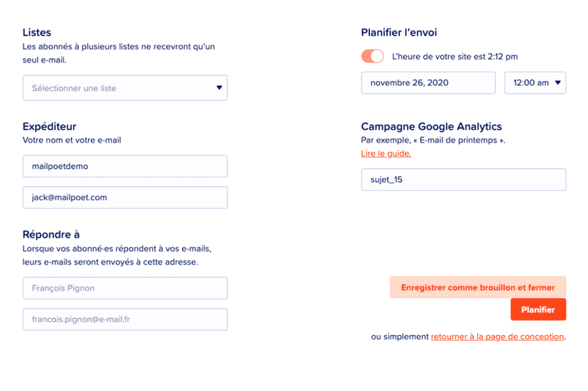Focus the reply-to name field "François Pignon"

click(125, 288)
